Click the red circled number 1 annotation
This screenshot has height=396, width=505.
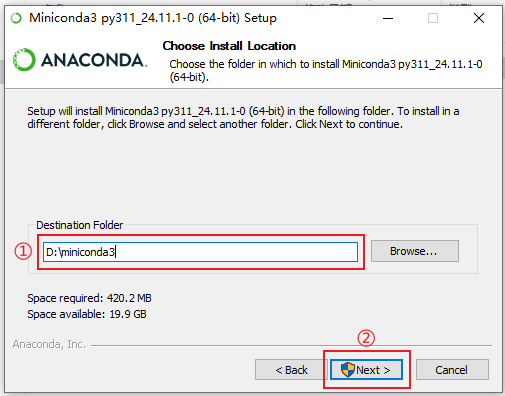pyautogui.click(x=23, y=251)
